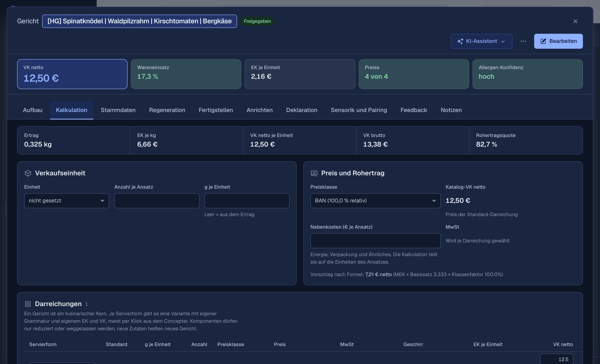Select the VK netto 12,50 € card
600x364 pixels.
[72, 74]
